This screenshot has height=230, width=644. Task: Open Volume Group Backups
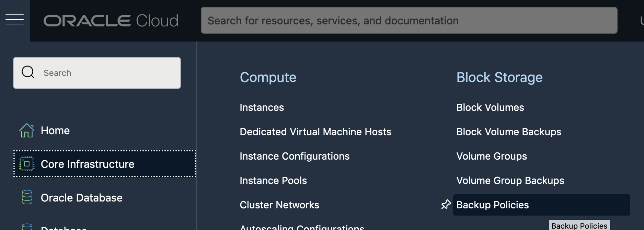pos(510,181)
